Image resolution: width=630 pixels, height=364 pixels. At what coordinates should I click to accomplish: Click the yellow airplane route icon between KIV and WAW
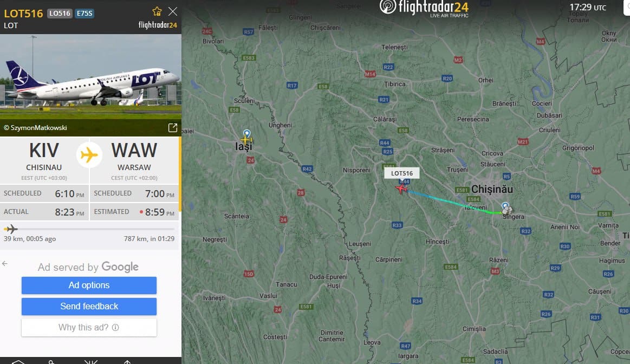tap(89, 155)
